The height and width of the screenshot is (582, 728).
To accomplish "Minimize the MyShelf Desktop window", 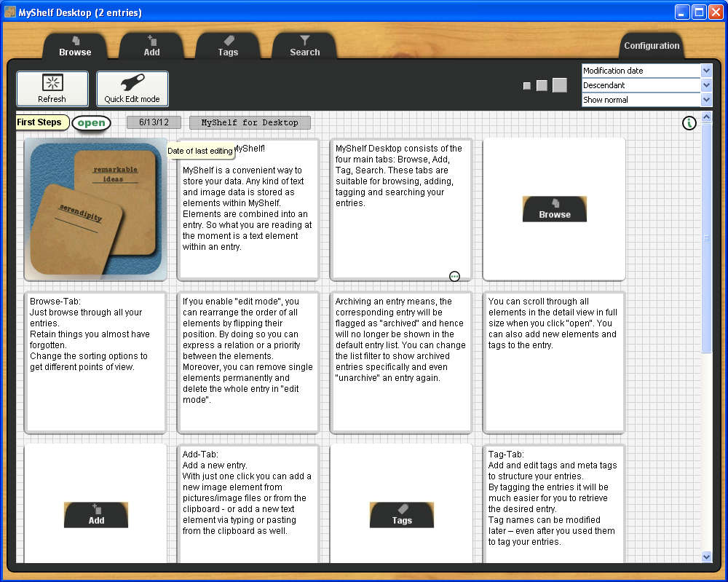I will coord(682,12).
